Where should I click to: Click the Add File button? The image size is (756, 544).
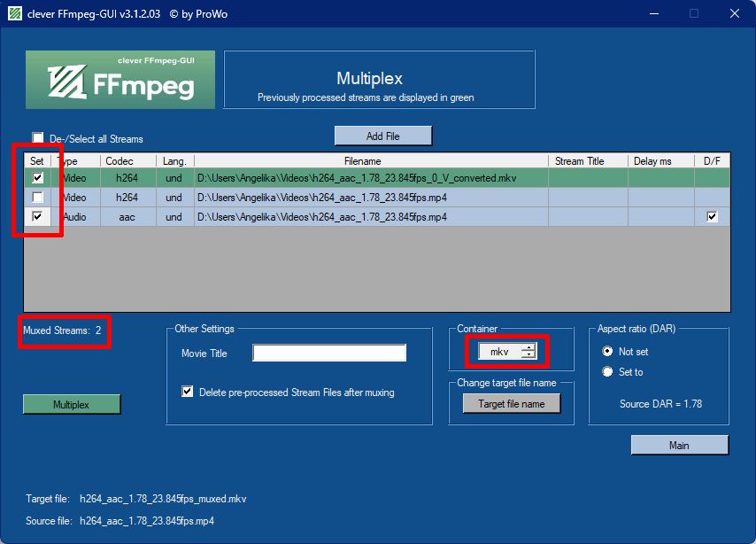(x=383, y=136)
